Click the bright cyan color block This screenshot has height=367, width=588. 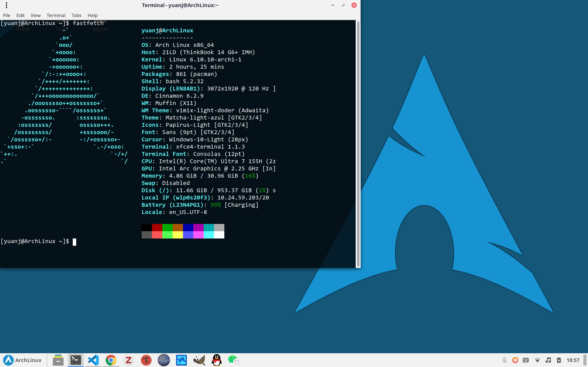(x=209, y=235)
